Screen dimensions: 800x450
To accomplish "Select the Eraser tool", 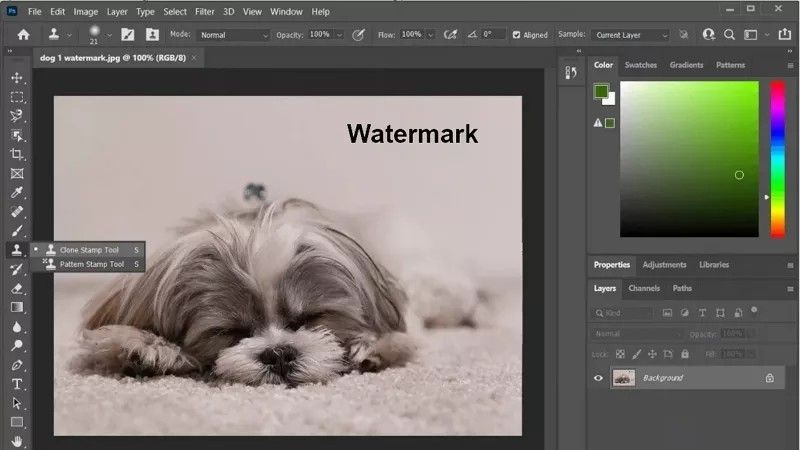I will (17, 288).
